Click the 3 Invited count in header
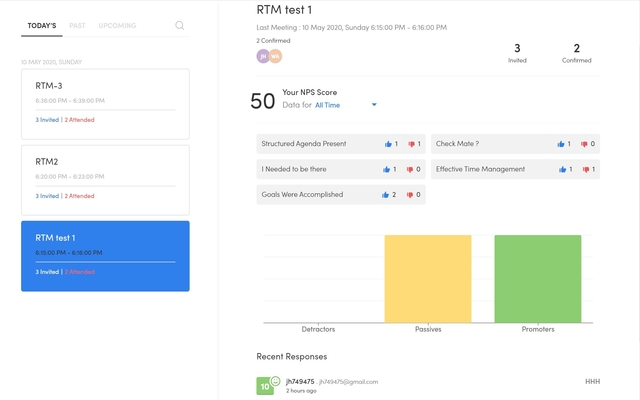The width and height of the screenshot is (640, 400). [517, 53]
